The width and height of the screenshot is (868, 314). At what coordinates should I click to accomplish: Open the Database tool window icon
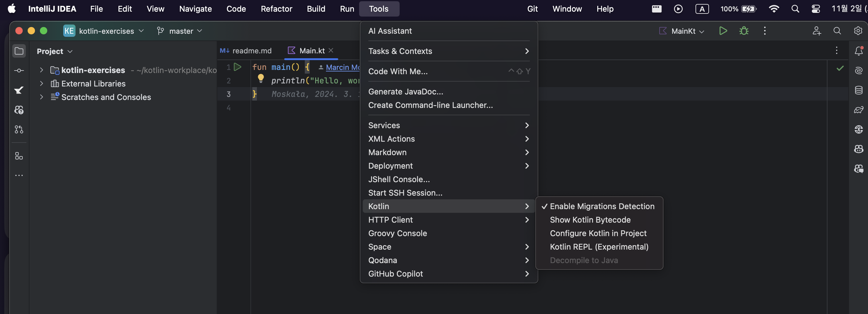tap(858, 90)
